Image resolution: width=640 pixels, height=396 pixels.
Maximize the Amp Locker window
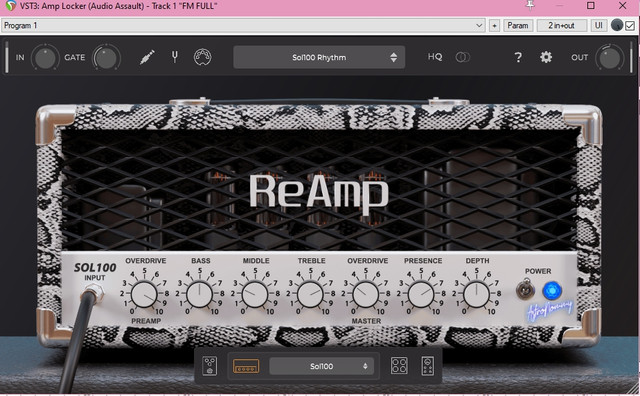coord(591,5)
